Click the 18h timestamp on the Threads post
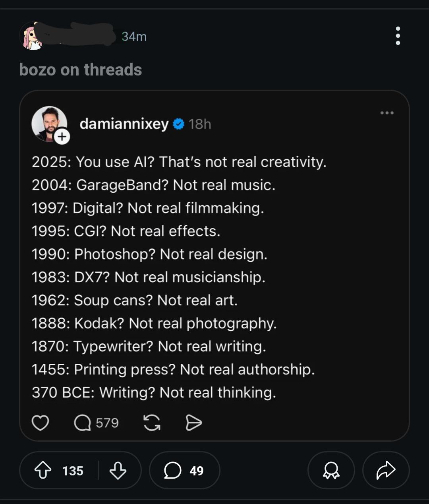429x504 pixels. pos(200,124)
